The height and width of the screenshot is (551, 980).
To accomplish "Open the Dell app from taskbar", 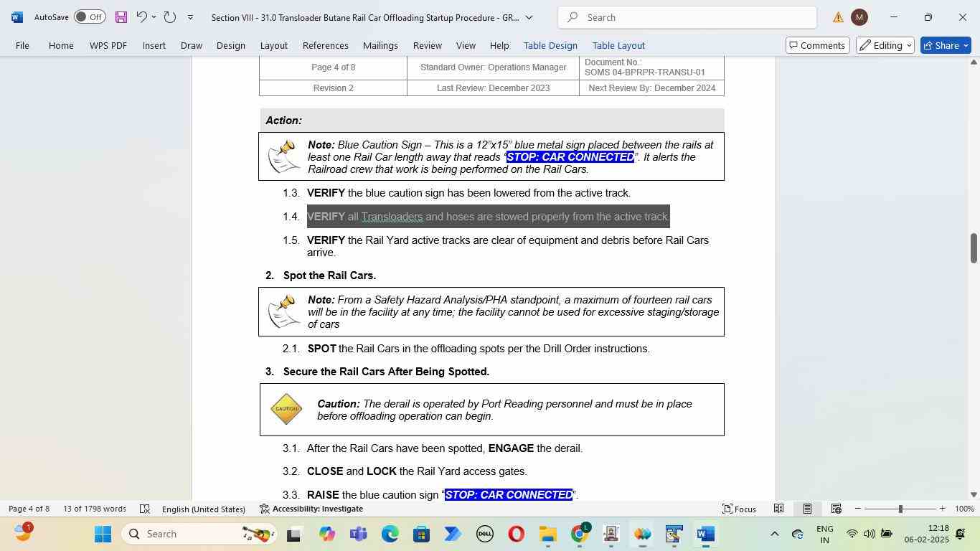I will pos(485,534).
